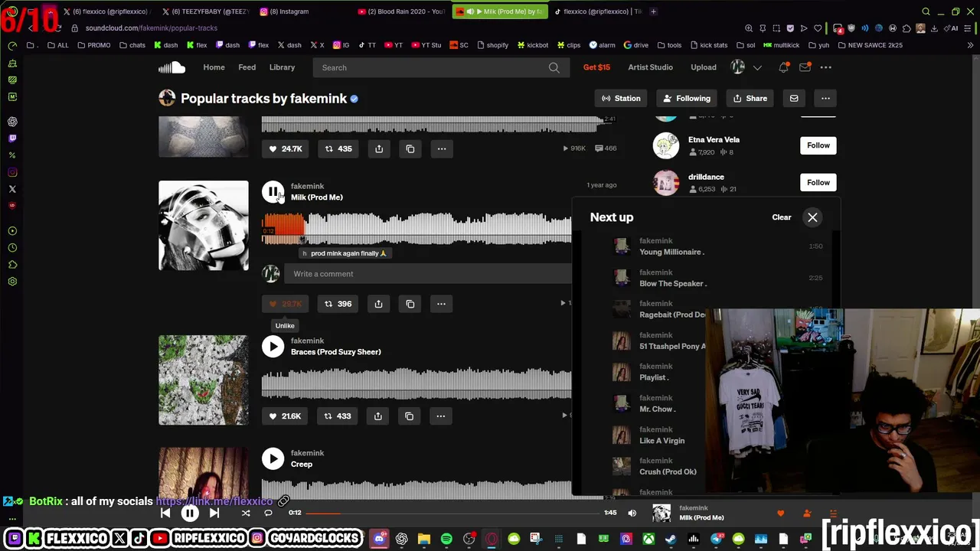
Task: Share the Braces (Prod Suzy Sheer) track
Action: coord(377,416)
